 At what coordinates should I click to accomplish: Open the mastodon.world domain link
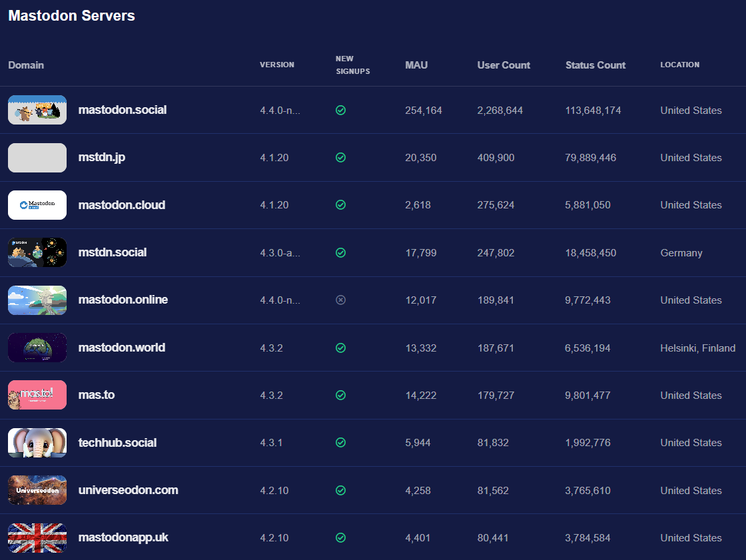(122, 348)
